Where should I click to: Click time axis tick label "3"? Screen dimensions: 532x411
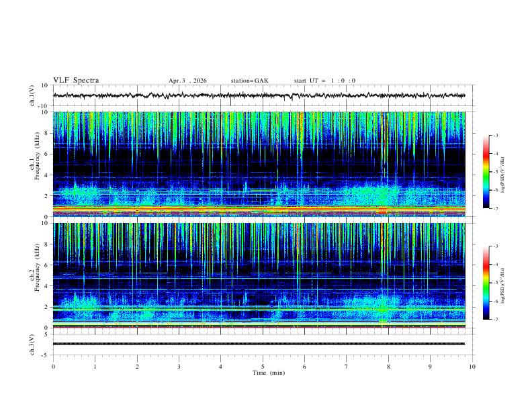coord(179,367)
